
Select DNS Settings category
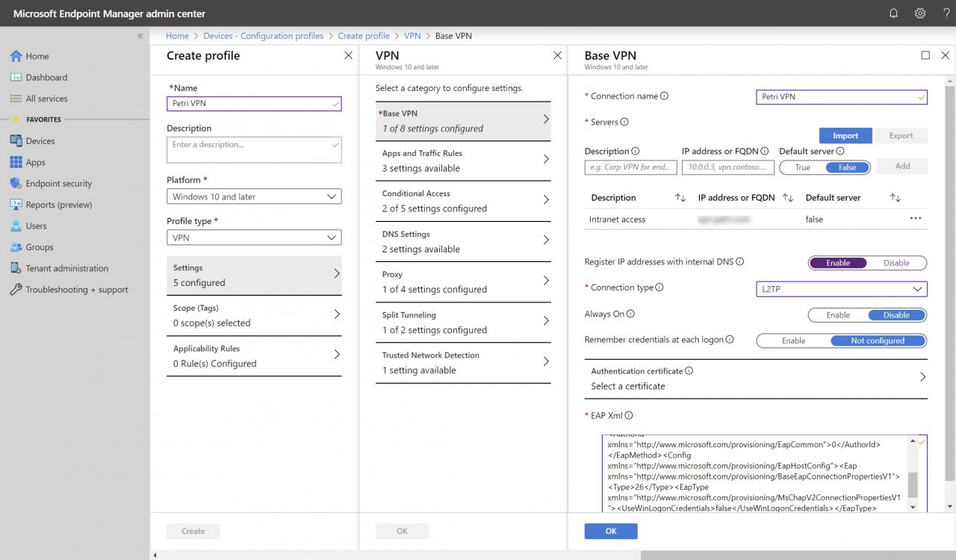coord(463,241)
